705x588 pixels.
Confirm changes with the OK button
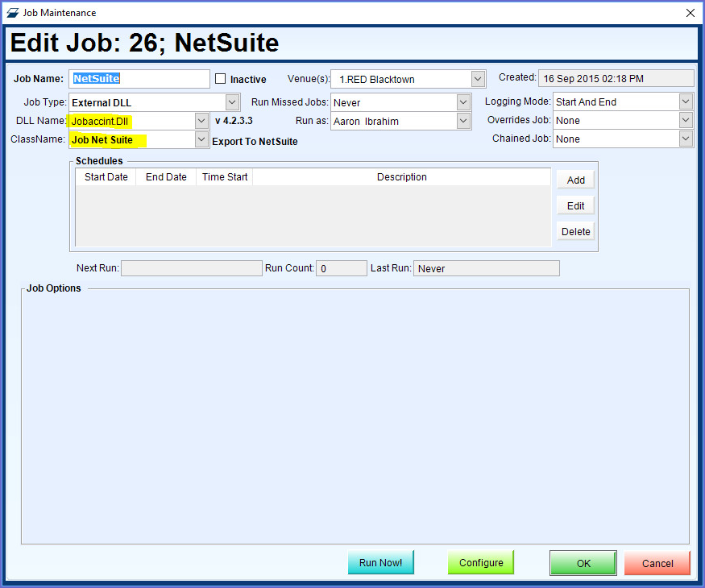coord(583,563)
